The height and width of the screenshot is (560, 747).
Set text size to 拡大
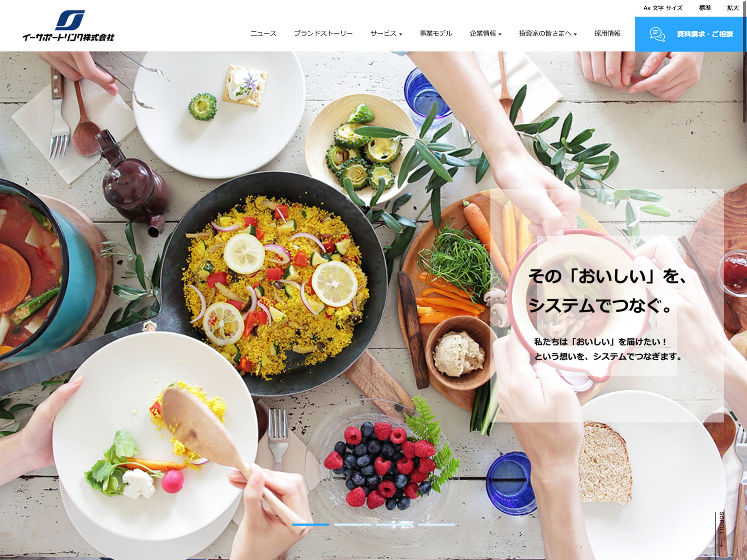[733, 8]
